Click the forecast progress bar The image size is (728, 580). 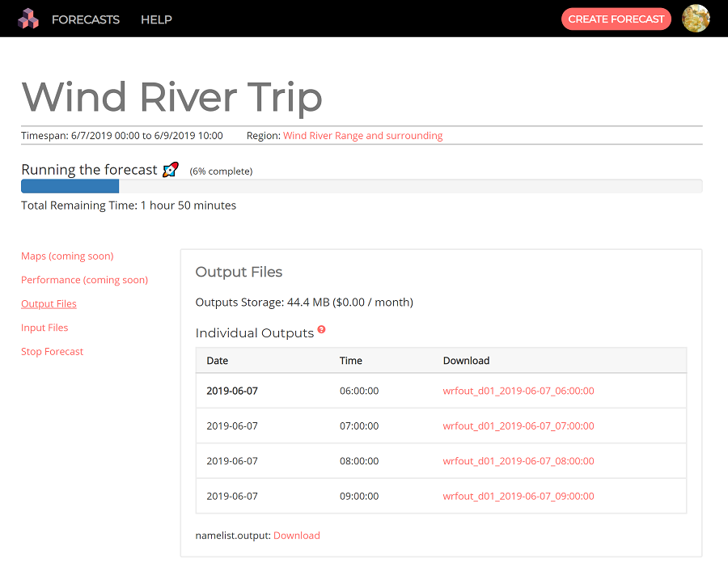coord(361,186)
